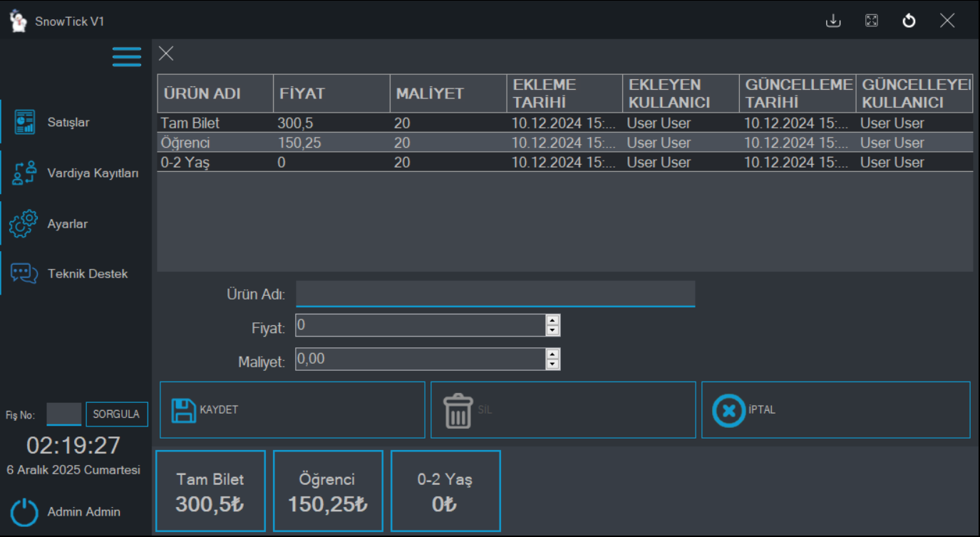Close the product panel with X icon
This screenshot has height=537, width=980.
pyautogui.click(x=166, y=53)
